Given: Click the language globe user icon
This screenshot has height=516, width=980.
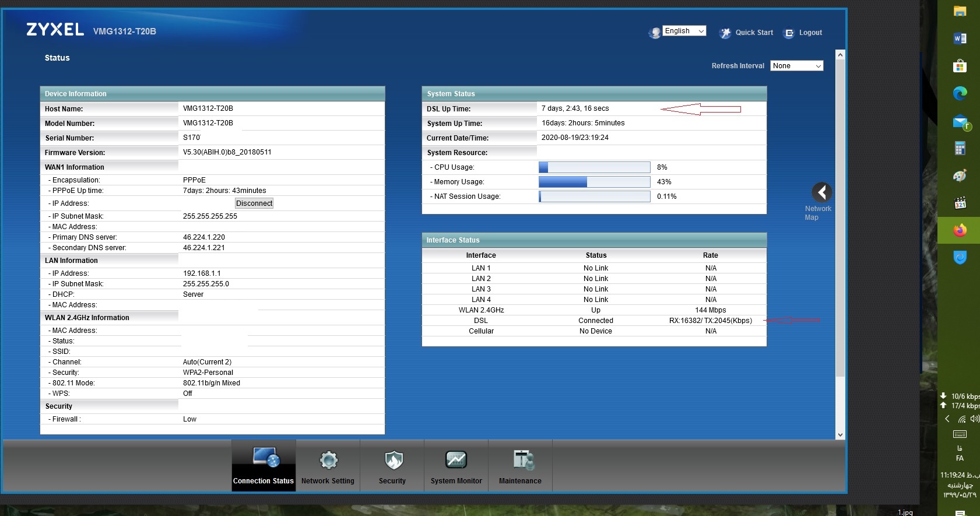Looking at the screenshot, I should coord(655,33).
